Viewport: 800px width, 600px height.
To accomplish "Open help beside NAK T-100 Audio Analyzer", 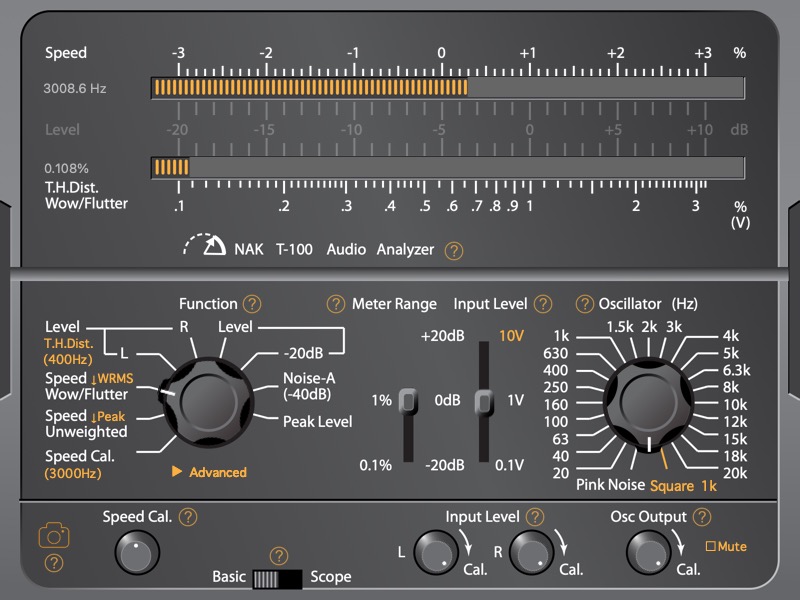I will (x=454, y=251).
